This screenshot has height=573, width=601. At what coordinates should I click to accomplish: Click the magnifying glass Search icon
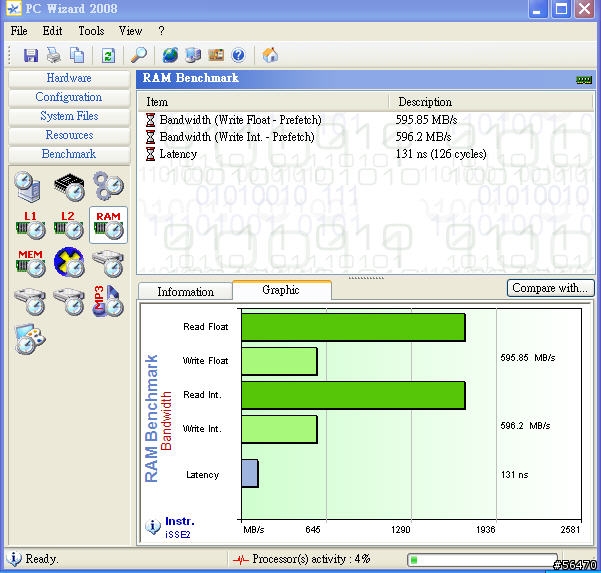click(139, 55)
